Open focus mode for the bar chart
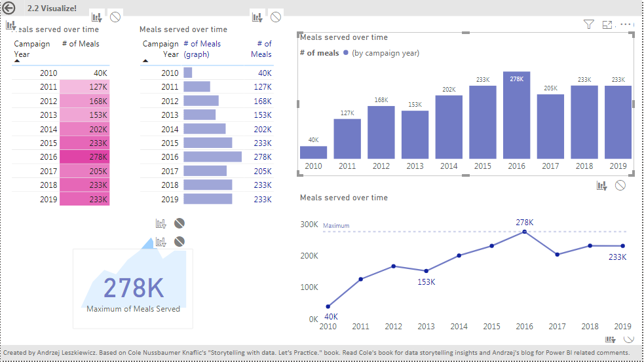644x362 pixels. tap(607, 25)
